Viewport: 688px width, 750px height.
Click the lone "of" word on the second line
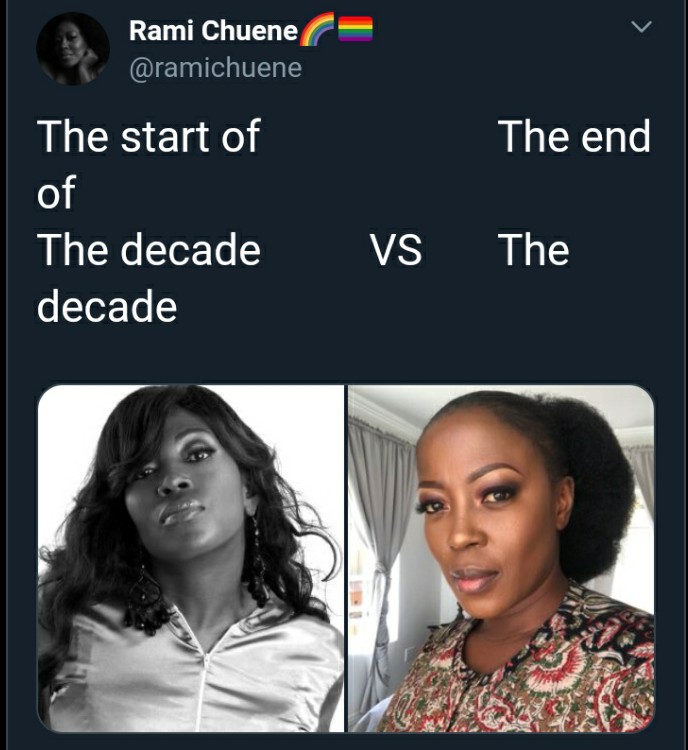click(56, 192)
